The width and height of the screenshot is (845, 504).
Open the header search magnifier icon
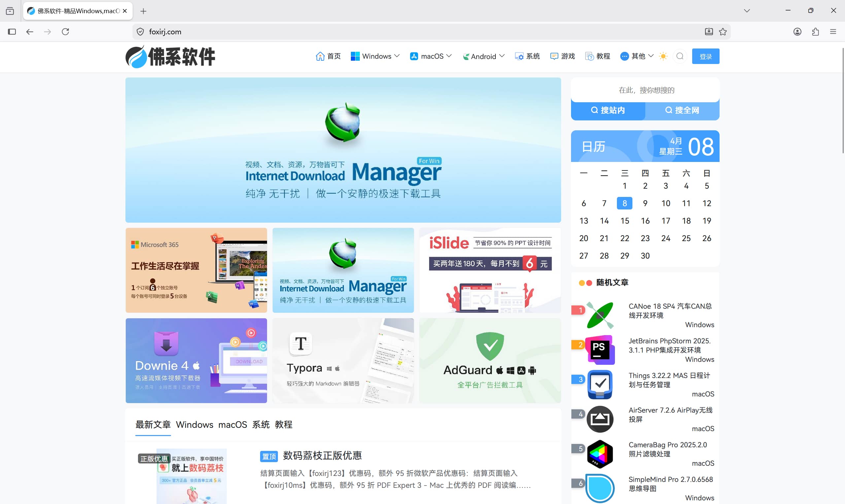point(680,56)
